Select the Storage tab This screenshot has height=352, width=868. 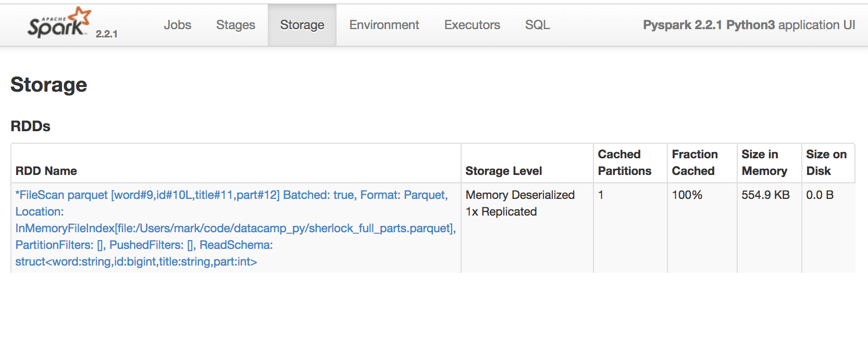coord(302,25)
